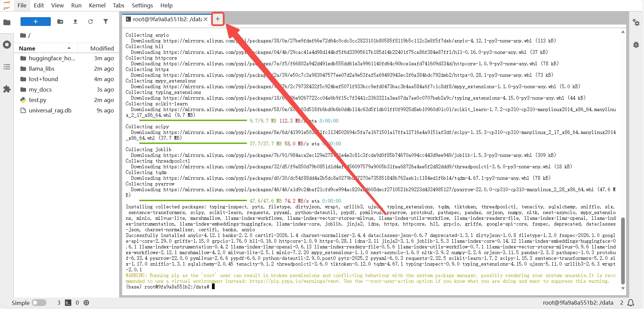Open the Debugger bug icon
This screenshot has width=644, height=309.
tap(636, 45)
